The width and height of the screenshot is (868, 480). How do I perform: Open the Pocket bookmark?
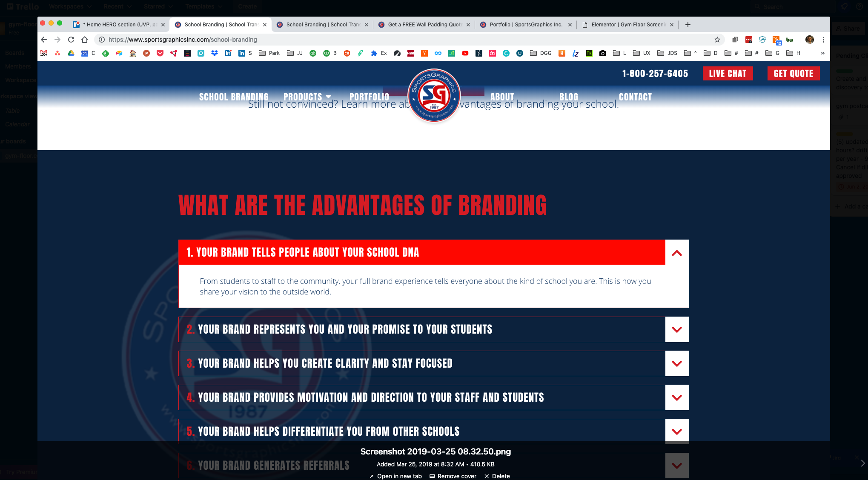[160, 53]
